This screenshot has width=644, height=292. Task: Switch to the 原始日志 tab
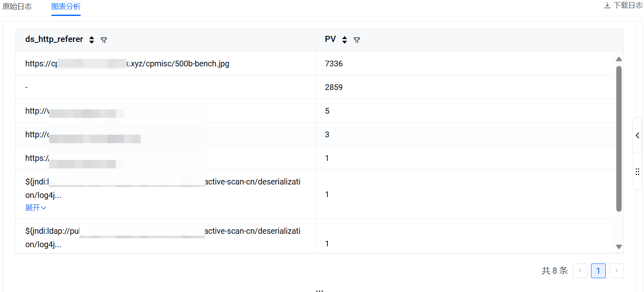click(17, 7)
